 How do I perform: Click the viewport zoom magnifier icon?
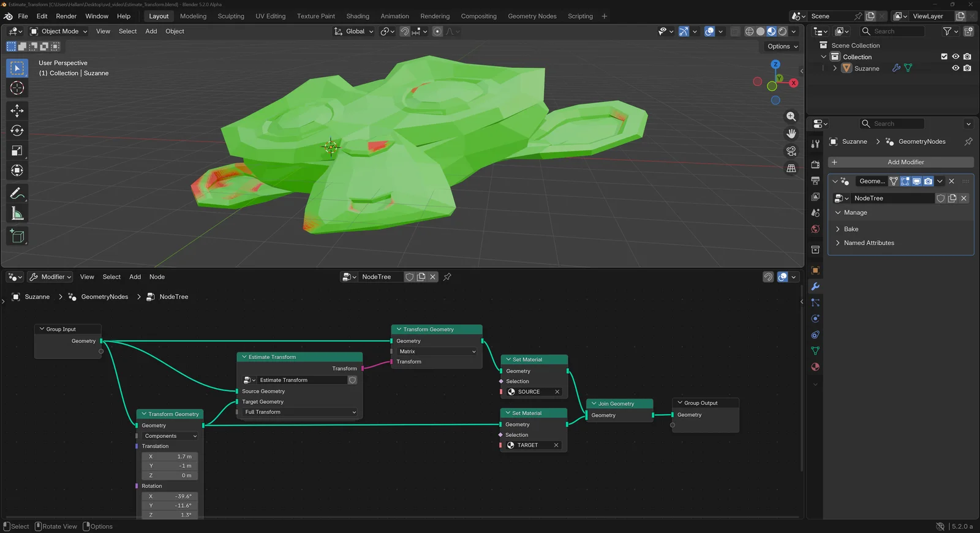[x=791, y=116]
